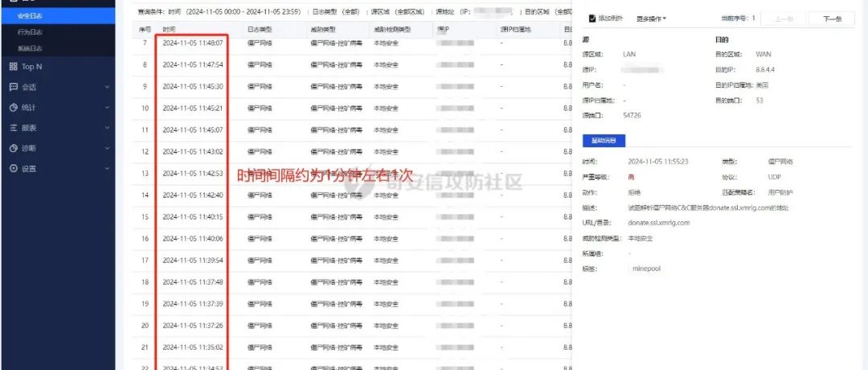Expand the 统计 sidebar menu chevron
The height and width of the screenshot is (370, 868).
[107, 108]
